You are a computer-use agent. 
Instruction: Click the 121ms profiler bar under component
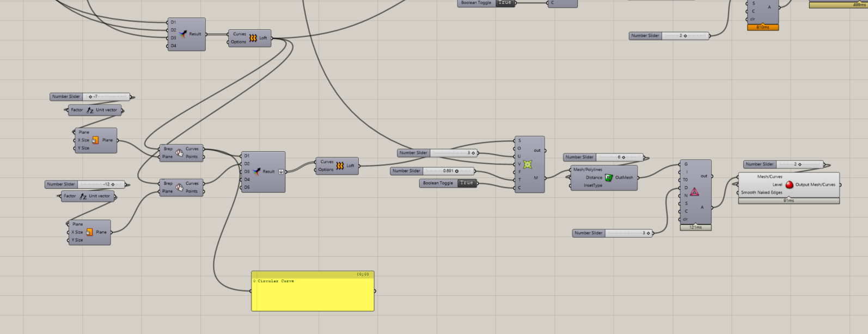click(x=695, y=227)
